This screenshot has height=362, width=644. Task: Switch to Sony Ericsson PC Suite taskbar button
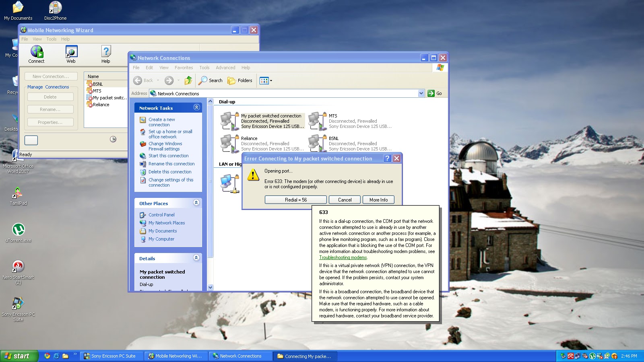[x=111, y=356]
